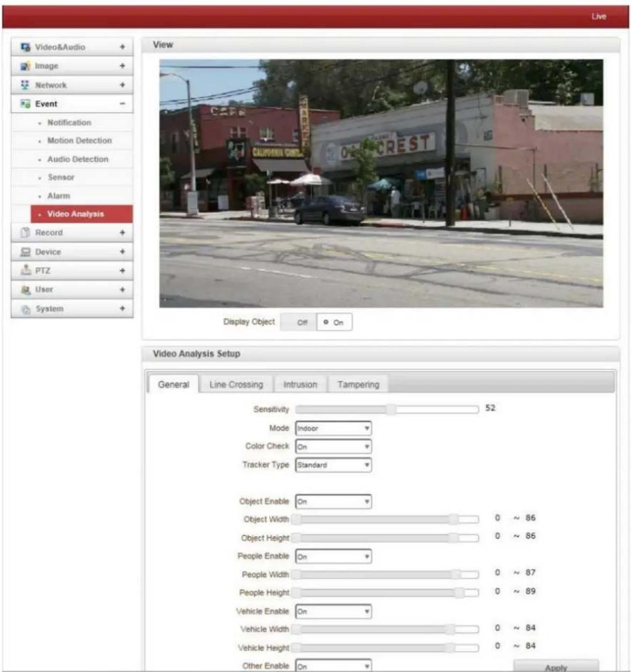Expand the Video&Audio section plus sign
This screenshot has height=672, width=631.
123,47
